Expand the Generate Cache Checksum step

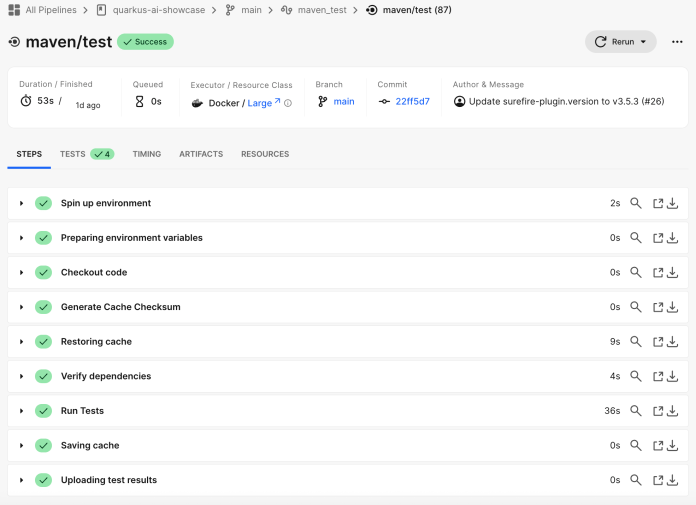[x=21, y=307]
